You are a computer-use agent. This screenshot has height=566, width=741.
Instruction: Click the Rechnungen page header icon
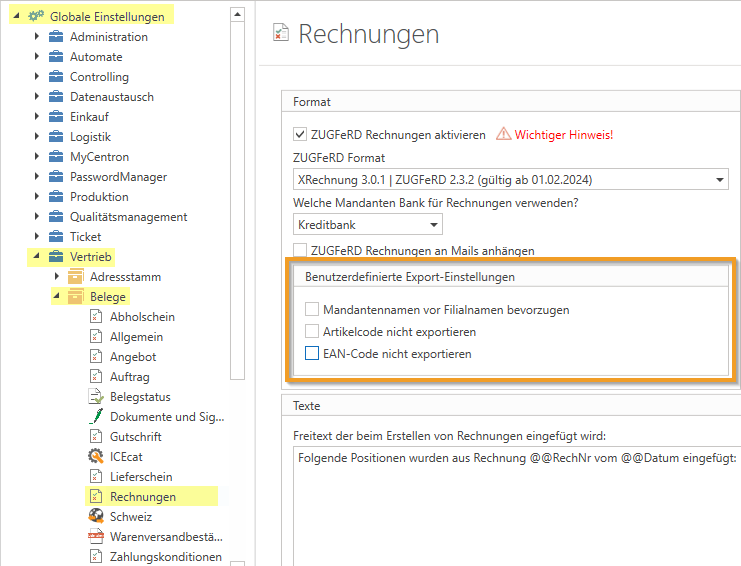[280, 34]
